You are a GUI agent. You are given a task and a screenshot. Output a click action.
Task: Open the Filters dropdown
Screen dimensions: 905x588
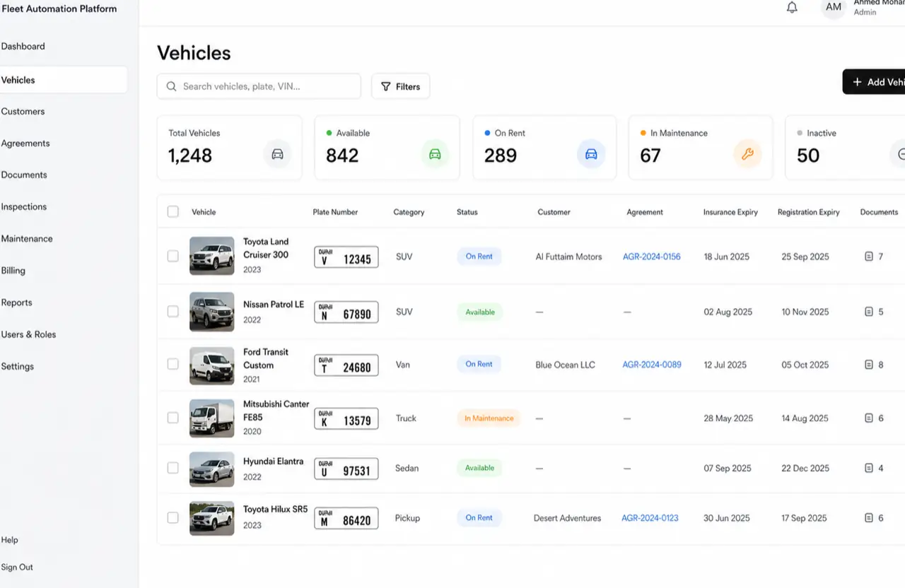400,86
